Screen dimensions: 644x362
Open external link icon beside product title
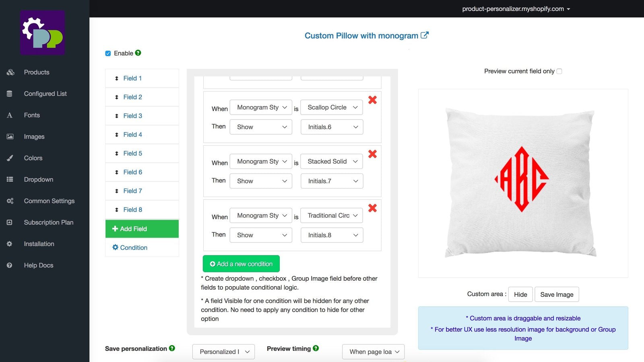(425, 35)
